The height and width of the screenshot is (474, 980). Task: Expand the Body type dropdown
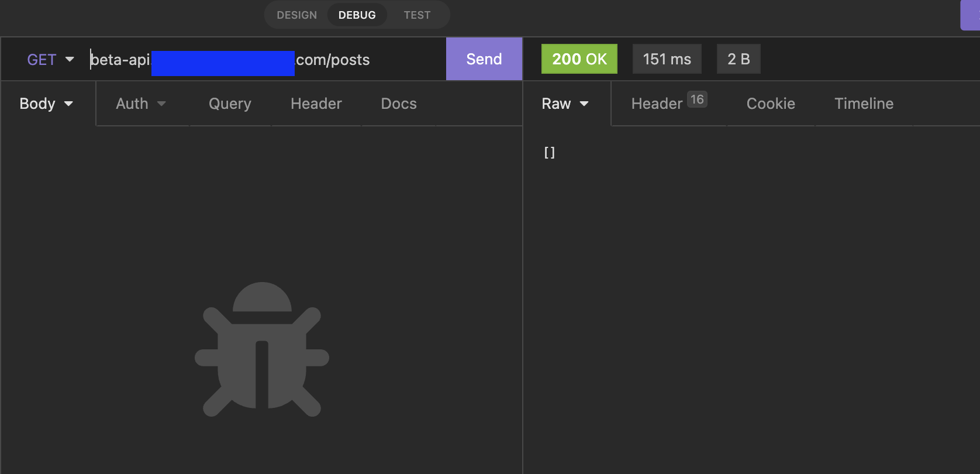46,104
